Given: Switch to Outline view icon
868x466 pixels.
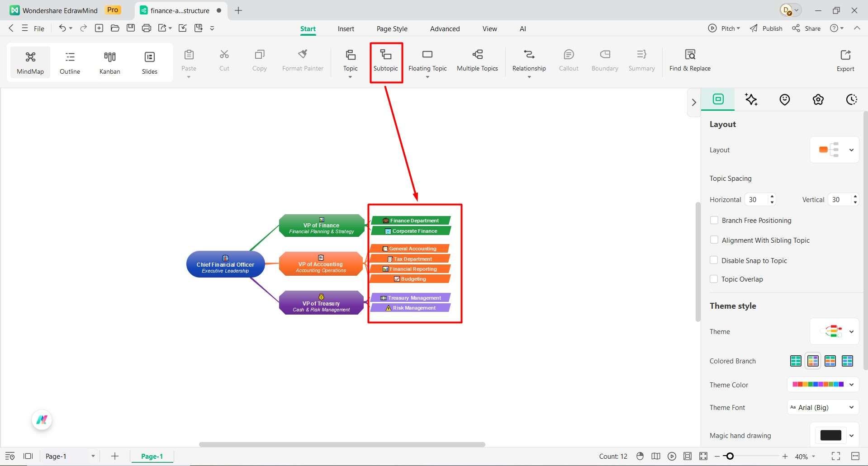Looking at the screenshot, I should point(69,62).
